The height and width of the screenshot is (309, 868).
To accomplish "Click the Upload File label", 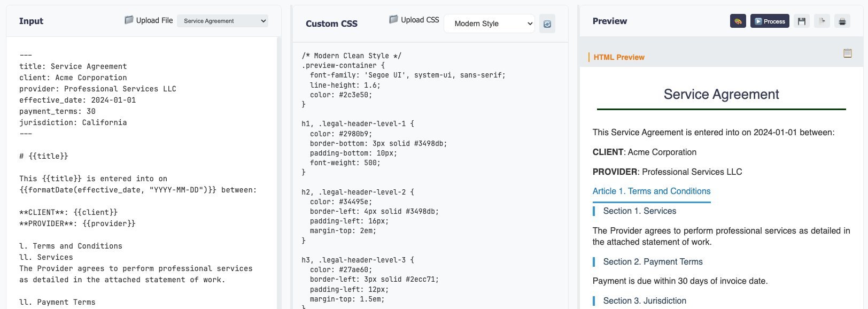I will [154, 20].
